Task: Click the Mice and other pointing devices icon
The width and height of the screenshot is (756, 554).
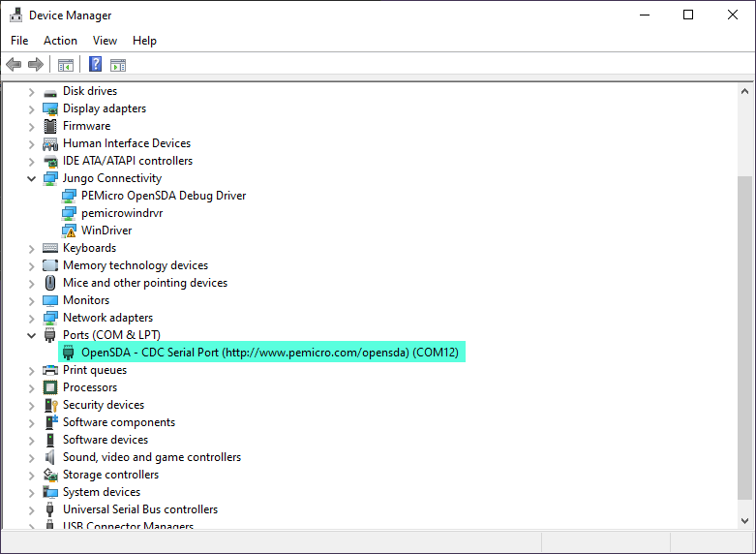Action: pos(50,283)
